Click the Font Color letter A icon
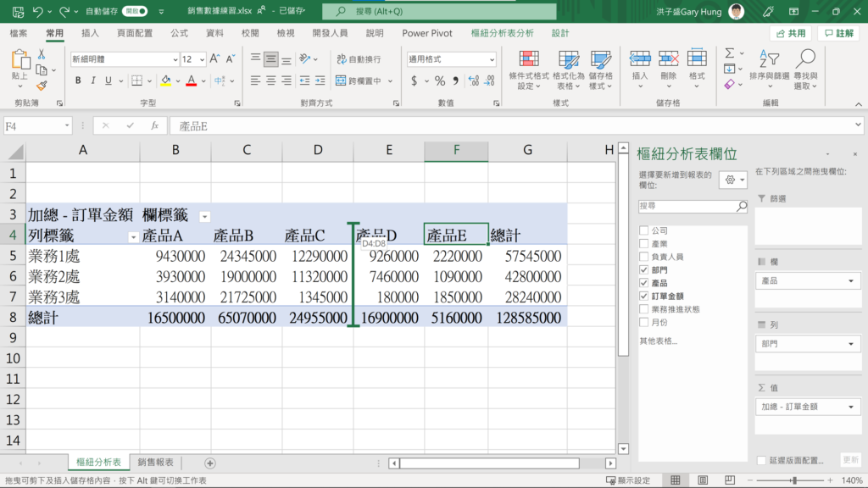Image resolution: width=868 pixels, height=488 pixels. (x=192, y=80)
